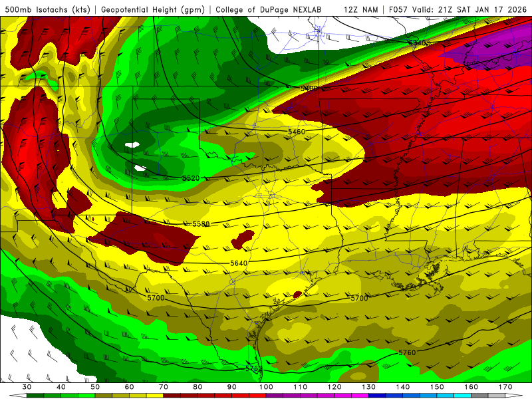The image size is (532, 399).
Task: Click the 5640 contour label
Action: click(x=239, y=263)
